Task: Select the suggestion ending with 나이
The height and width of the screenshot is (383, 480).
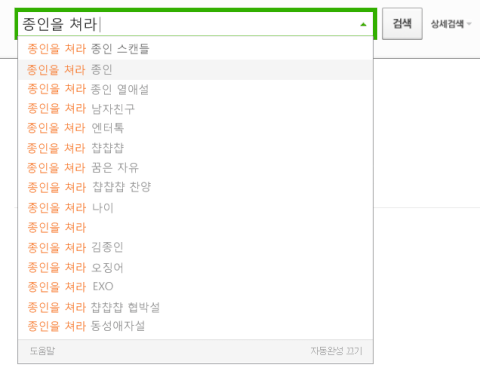Action: click(195, 208)
